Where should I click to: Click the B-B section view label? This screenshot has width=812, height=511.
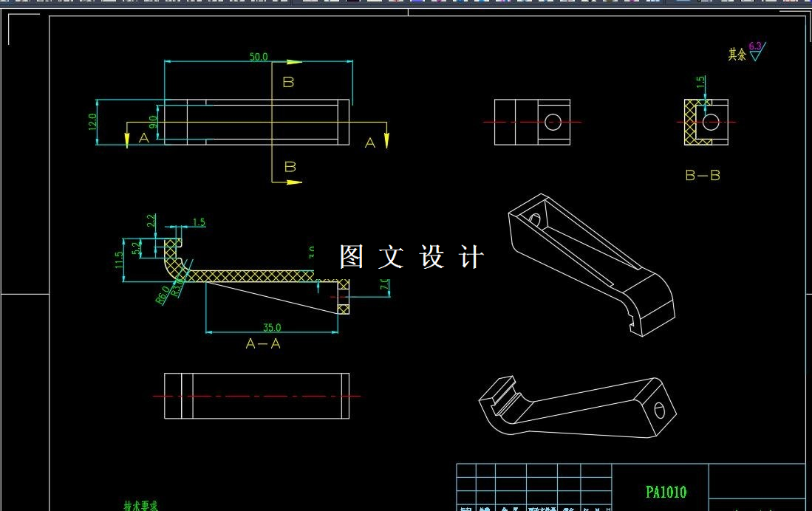703,176
